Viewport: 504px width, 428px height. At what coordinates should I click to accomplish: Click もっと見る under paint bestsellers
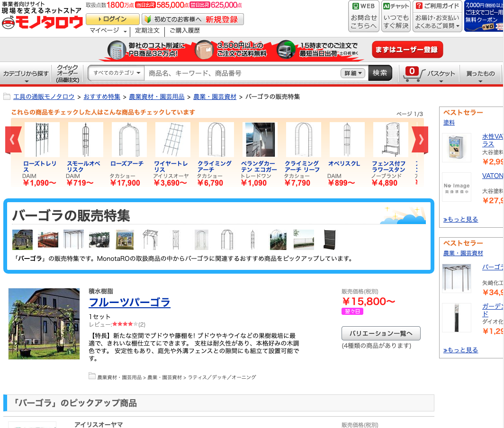click(460, 220)
